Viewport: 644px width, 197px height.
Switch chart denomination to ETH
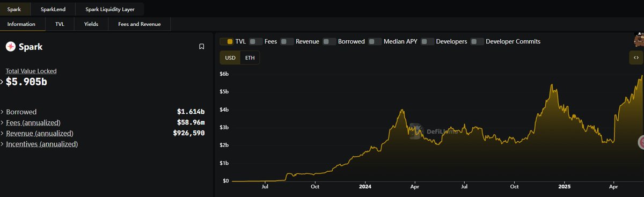pyautogui.click(x=250, y=58)
